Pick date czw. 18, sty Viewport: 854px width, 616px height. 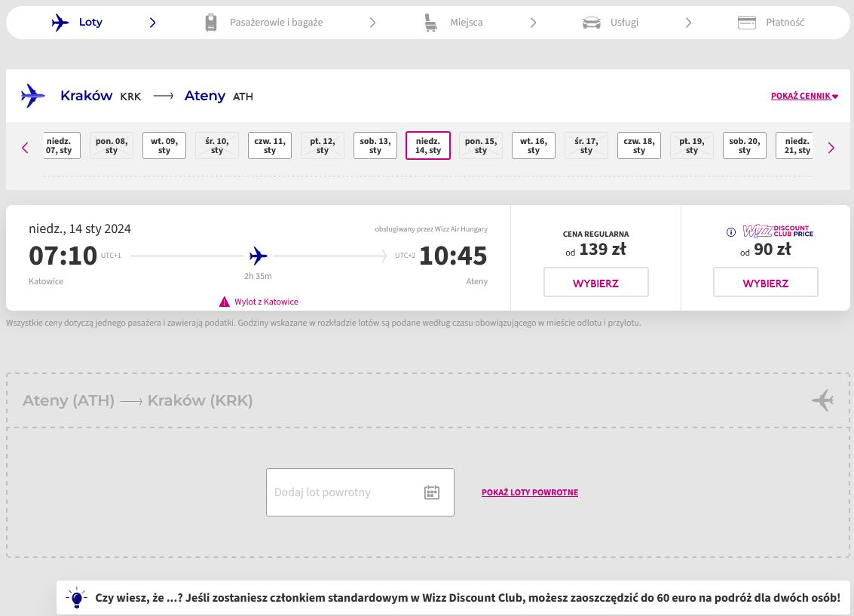pos(639,146)
